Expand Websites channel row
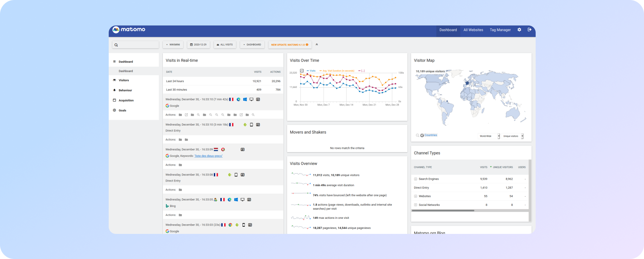This screenshot has width=644, height=259. [415, 196]
